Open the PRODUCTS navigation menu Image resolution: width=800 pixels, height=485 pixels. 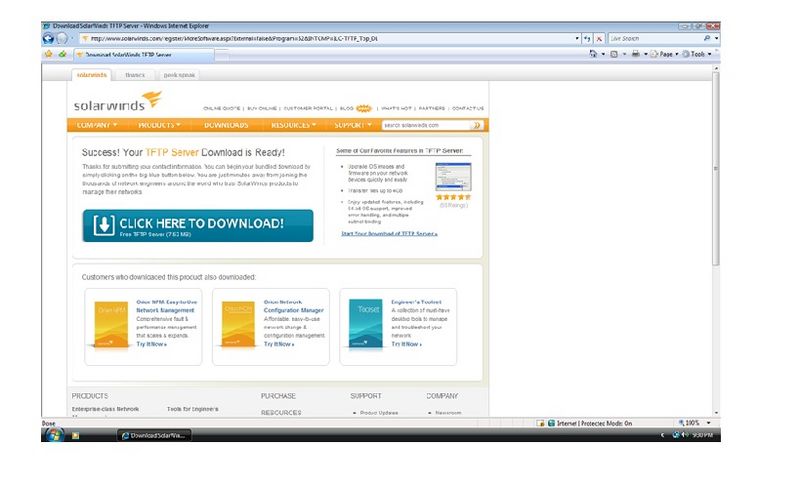click(x=159, y=125)
